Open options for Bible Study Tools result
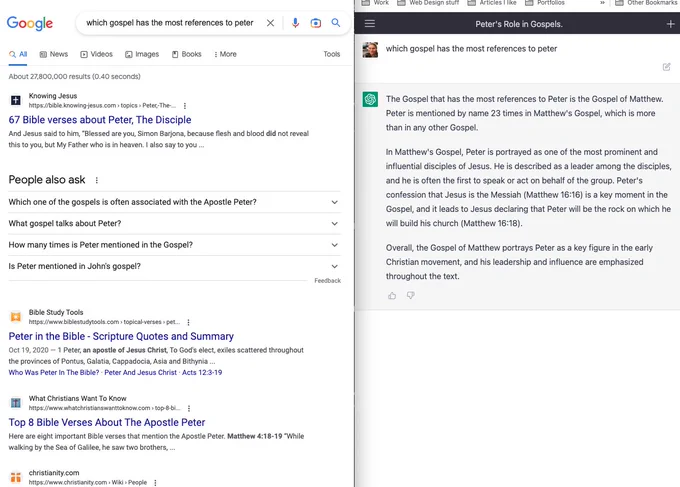This screenshot has height=487, width=680. tap(188, 322)
